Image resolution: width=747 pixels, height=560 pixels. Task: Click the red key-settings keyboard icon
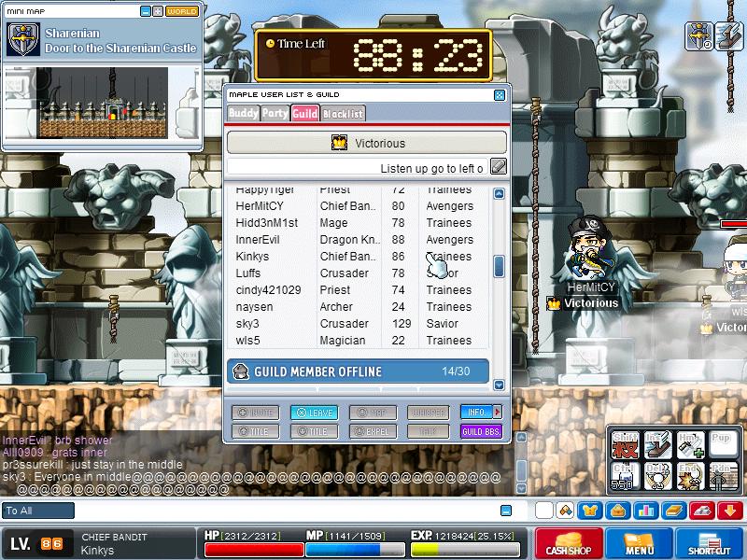(x=702, y=511)
